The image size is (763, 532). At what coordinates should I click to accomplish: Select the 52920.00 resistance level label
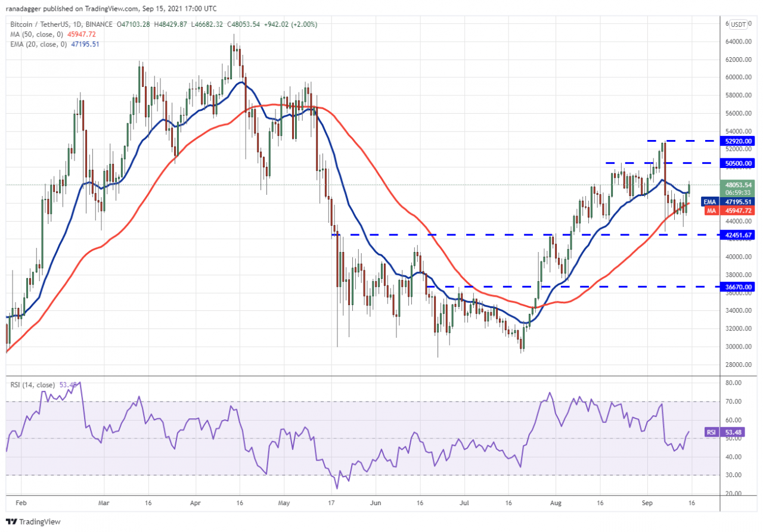[738, 141]
